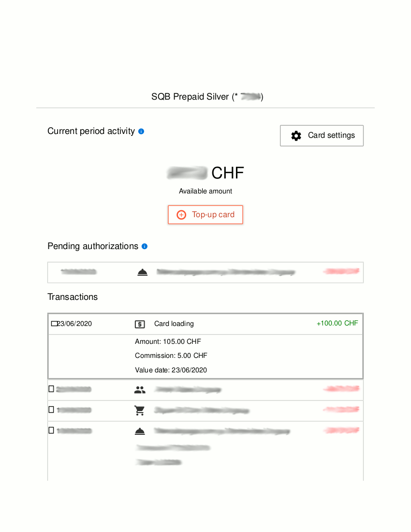
Task: Open Card settings with the gear button
Action: click(322, 135)
